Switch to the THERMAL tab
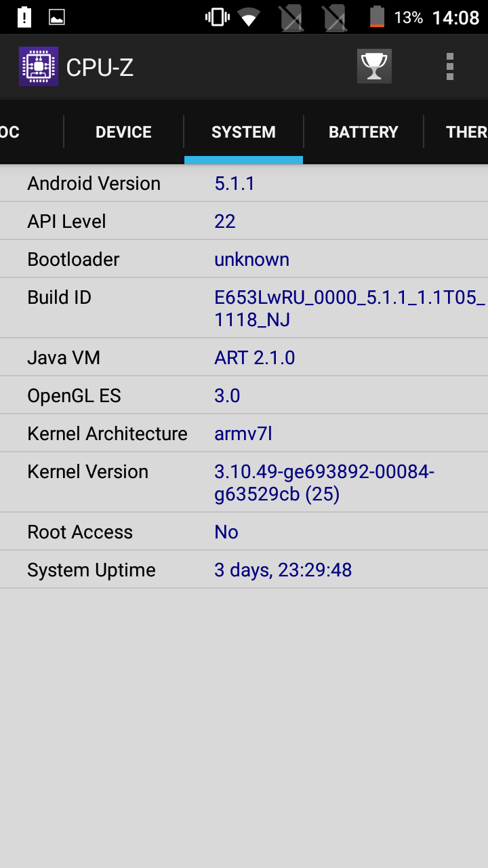This screenshot has height=868, width=488. click(x=456, y=132)
